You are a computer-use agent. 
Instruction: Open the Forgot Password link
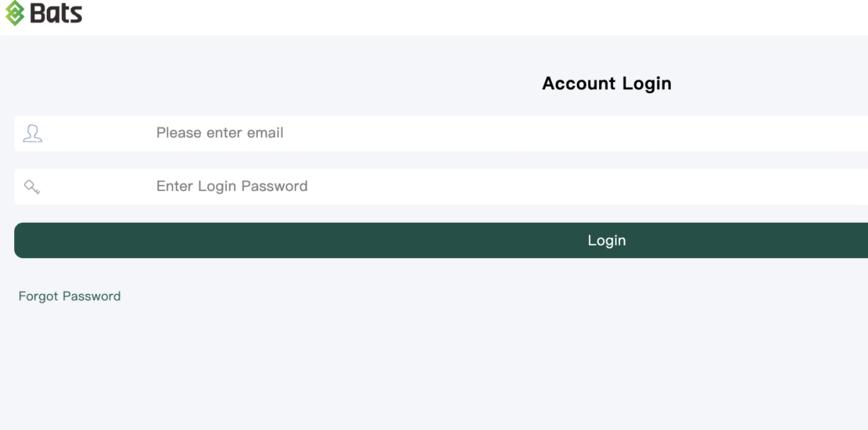coord(70,296)
